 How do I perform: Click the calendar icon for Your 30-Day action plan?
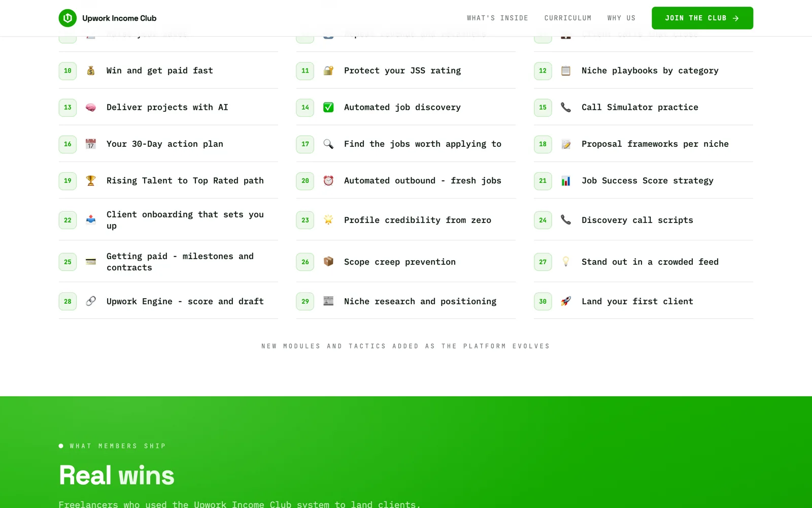[x=91, y=144]
